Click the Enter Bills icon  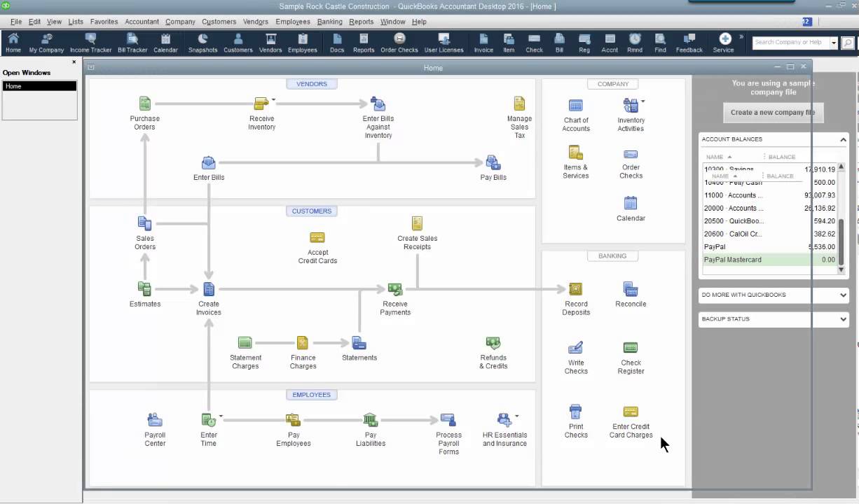click(209, 163)
